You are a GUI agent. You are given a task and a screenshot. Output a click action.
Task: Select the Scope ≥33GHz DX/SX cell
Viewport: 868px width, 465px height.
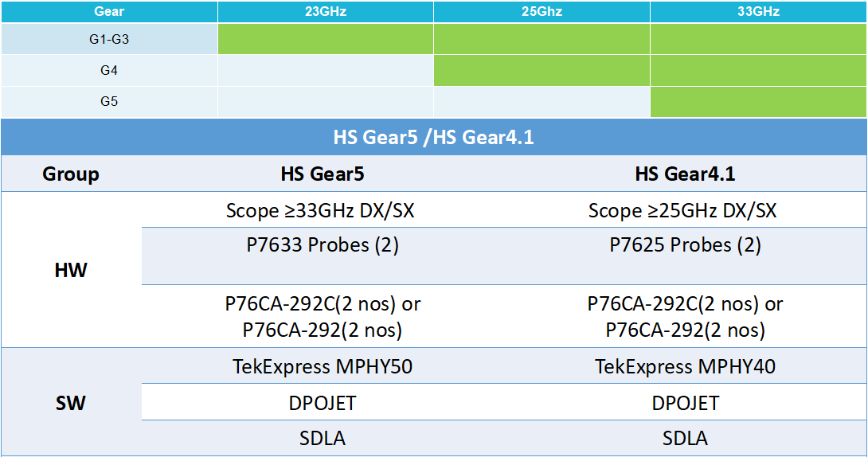pyautogui.click(x=322, y=210)
